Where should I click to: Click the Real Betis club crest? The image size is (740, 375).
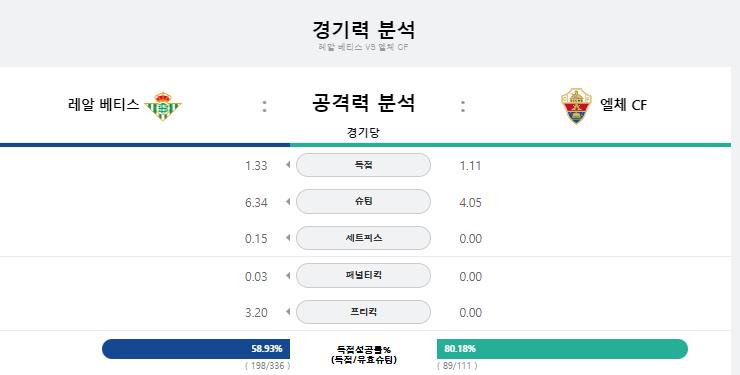pyautogui.click(x=162, y=106)
